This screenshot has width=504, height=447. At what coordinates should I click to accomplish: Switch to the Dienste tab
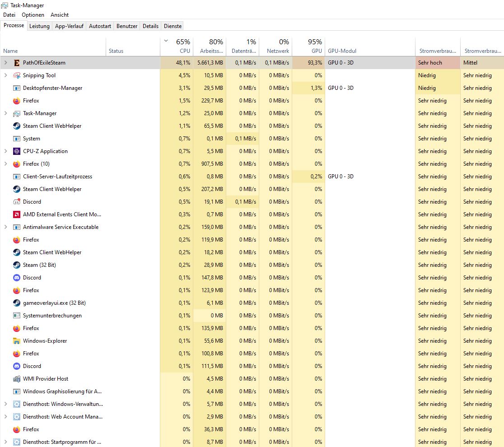[173, 26]
